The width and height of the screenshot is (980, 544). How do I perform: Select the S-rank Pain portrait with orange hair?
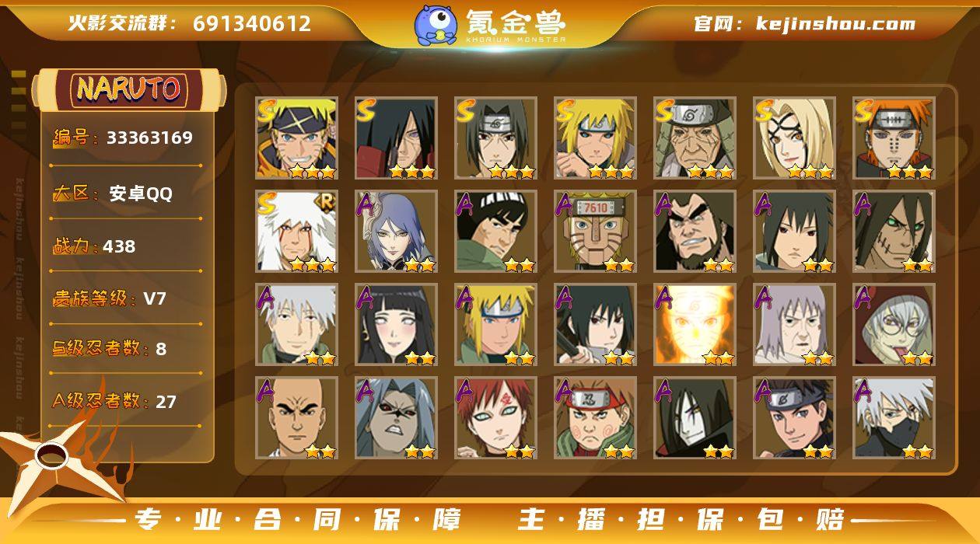[894, 138]
